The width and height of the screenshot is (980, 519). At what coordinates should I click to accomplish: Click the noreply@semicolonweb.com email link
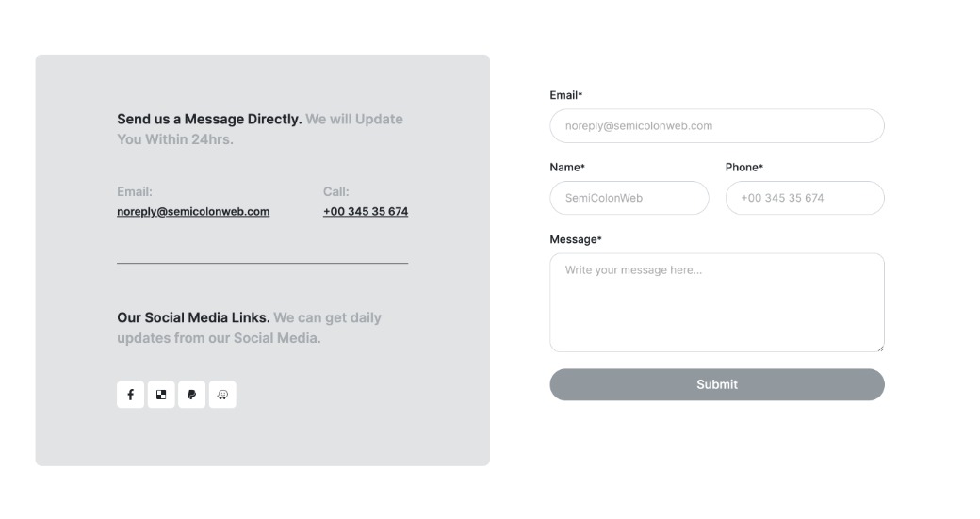tap(193, 211)
